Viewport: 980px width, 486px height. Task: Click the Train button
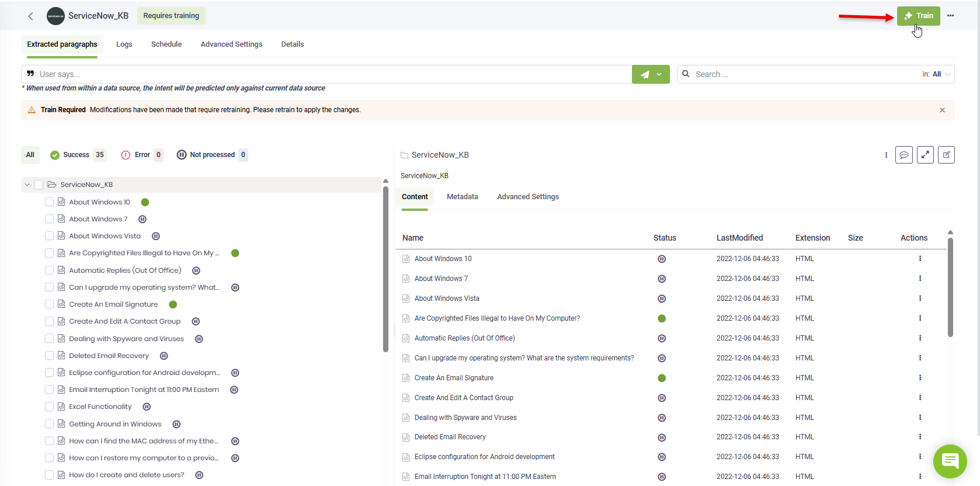[x=918, y=16]
